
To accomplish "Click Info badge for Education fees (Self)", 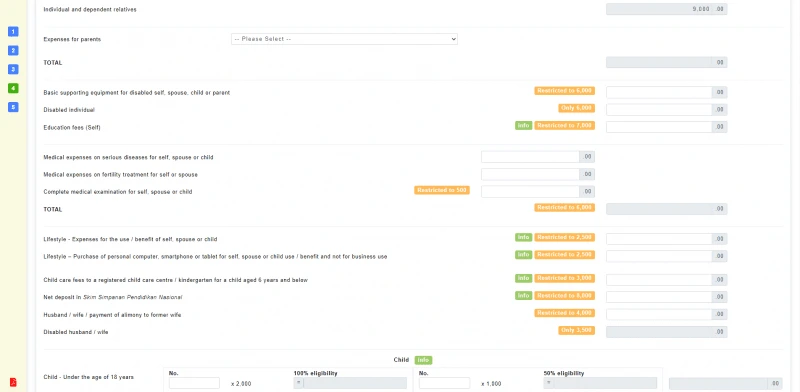I will (x=523, y=126).
